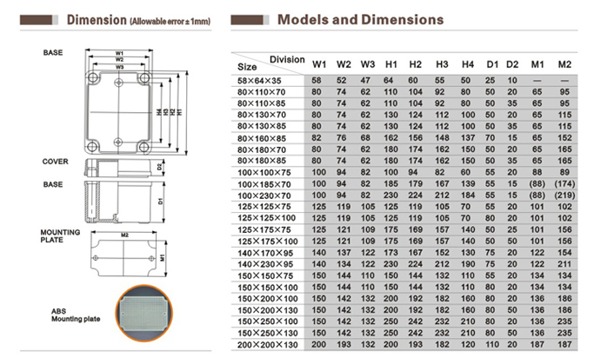600x364 pixels.
Task: Click the base side-view drawing labeled D1
Action: [x=118, y=201]
